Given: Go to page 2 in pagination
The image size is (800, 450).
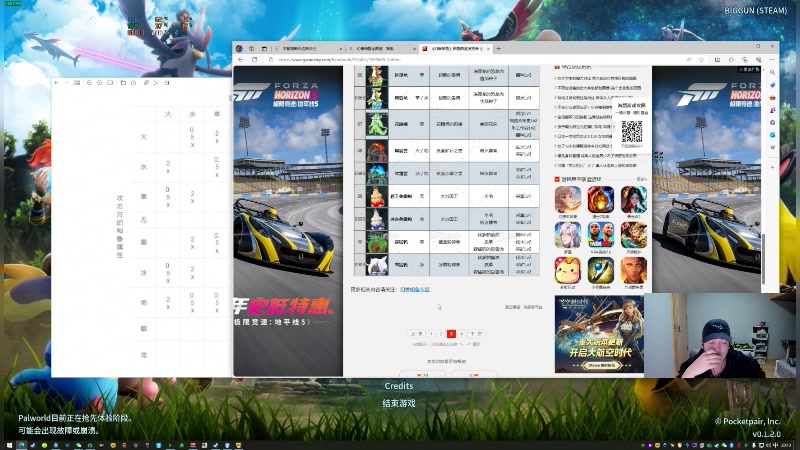Looking at the screenshot, I should tap(441, 334).
